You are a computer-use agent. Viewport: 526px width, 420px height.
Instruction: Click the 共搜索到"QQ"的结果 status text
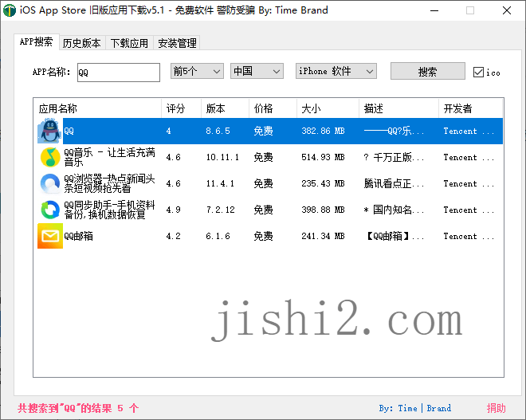(78, 408)
